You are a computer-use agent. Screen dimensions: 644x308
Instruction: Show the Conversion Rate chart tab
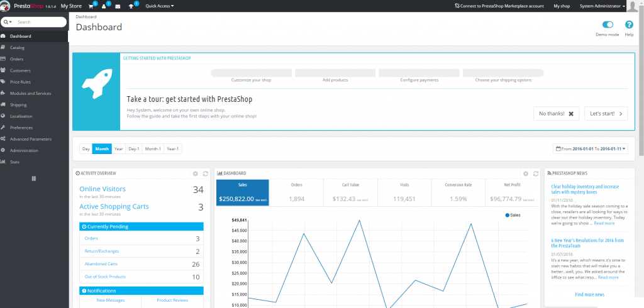click(458, 192)
